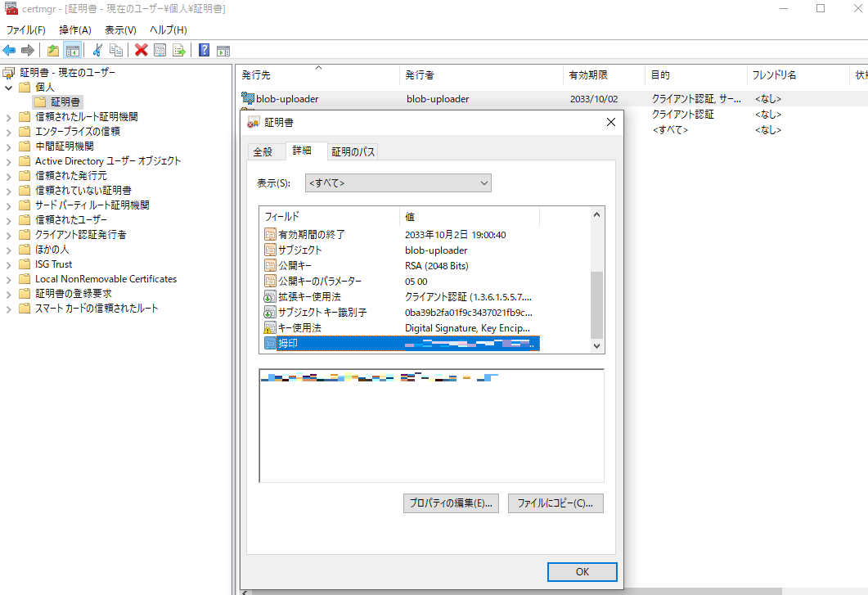This screenshot has height=595, width=868.
Task: Click プロパティの編集(E)... button
Action: 451,503
